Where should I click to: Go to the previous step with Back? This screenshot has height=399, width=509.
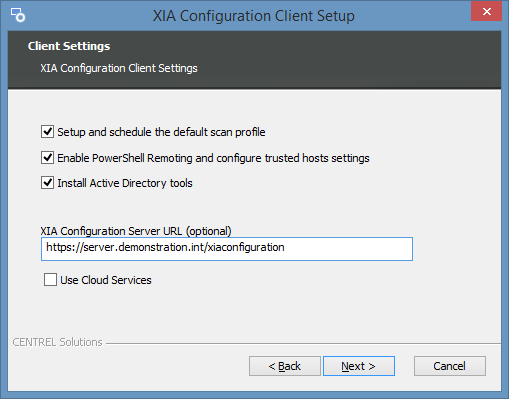285,366
